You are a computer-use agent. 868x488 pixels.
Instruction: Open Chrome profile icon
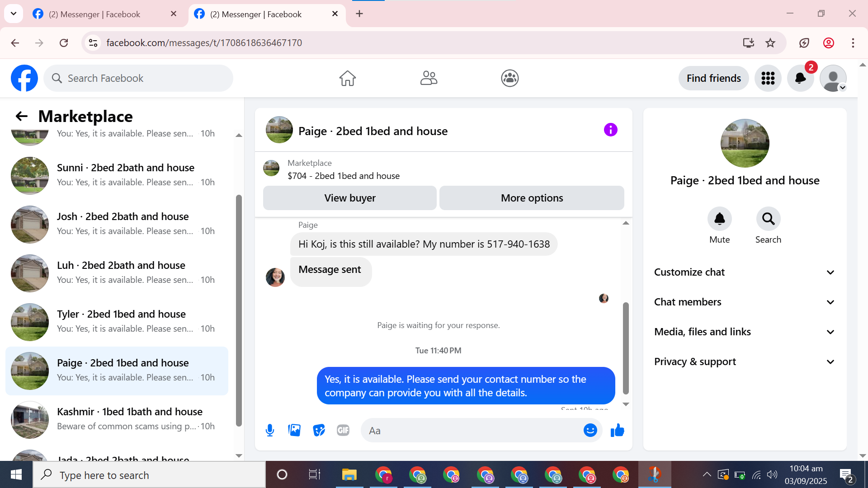pyautogui.click(x=829, y=43)
